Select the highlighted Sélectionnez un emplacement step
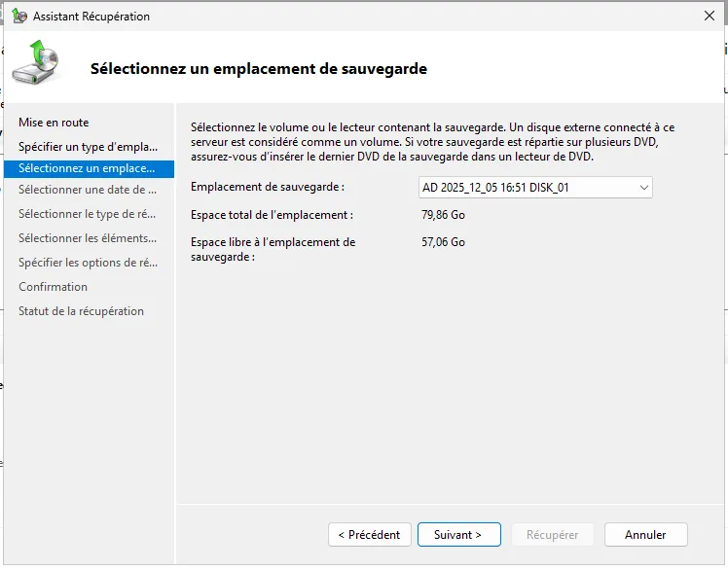Screen dimensions: 728x569 tap(88, 169)
